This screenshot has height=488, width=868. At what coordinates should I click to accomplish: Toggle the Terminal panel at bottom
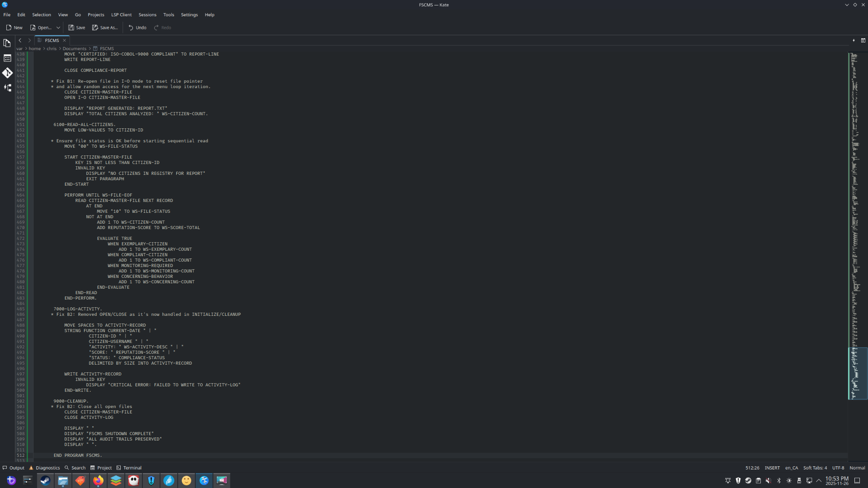129,468
